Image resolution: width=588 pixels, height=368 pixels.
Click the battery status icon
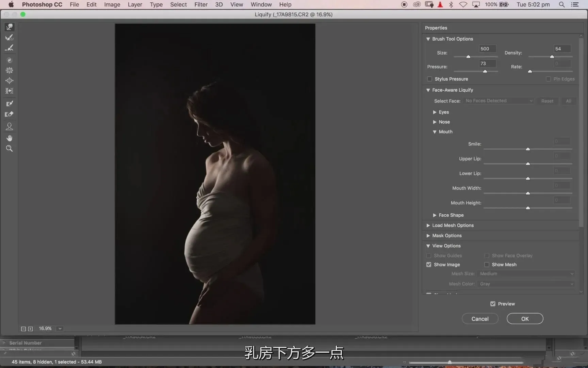[504, 4]
